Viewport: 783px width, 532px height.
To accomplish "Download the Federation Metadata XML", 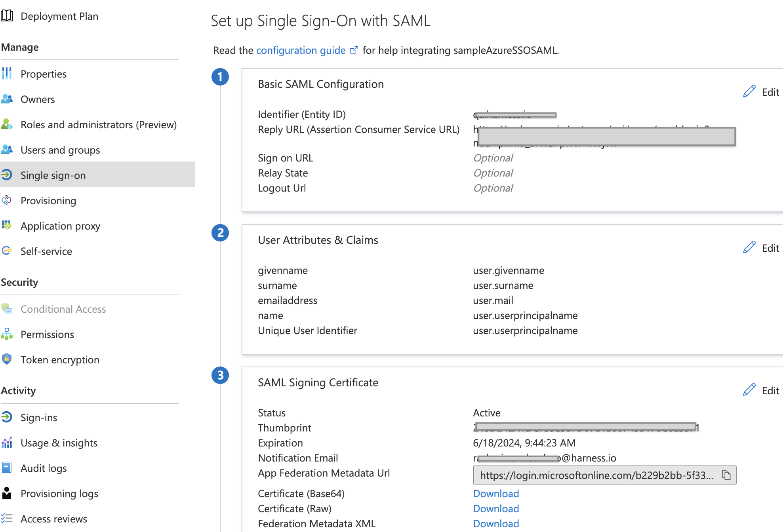I will click(496, 523).
